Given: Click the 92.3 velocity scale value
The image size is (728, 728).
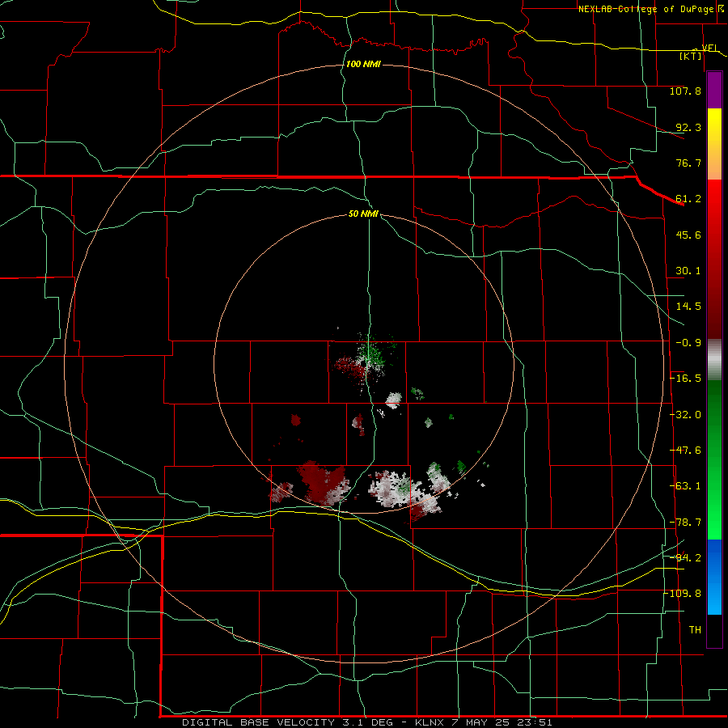Looking at the screenshot, I should [688, 127].
